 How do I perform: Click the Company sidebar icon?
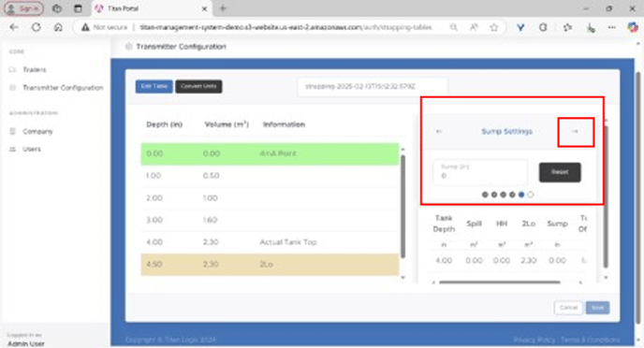[x=13, y=131]
